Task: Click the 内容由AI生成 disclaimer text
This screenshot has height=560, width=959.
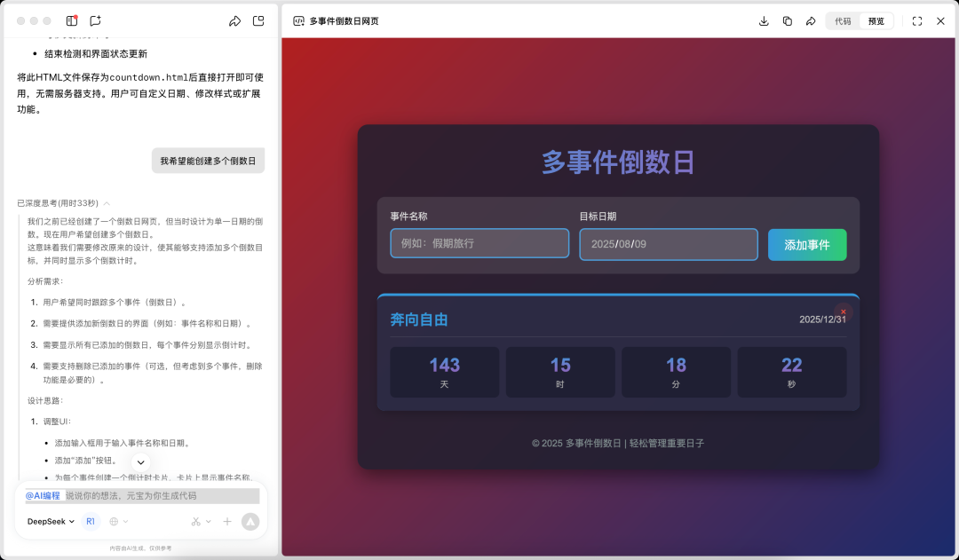Action: (140, 548)
